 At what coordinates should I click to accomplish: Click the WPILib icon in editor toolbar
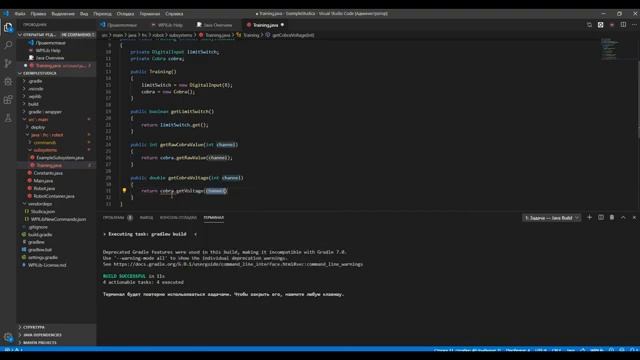click(600, 25)
